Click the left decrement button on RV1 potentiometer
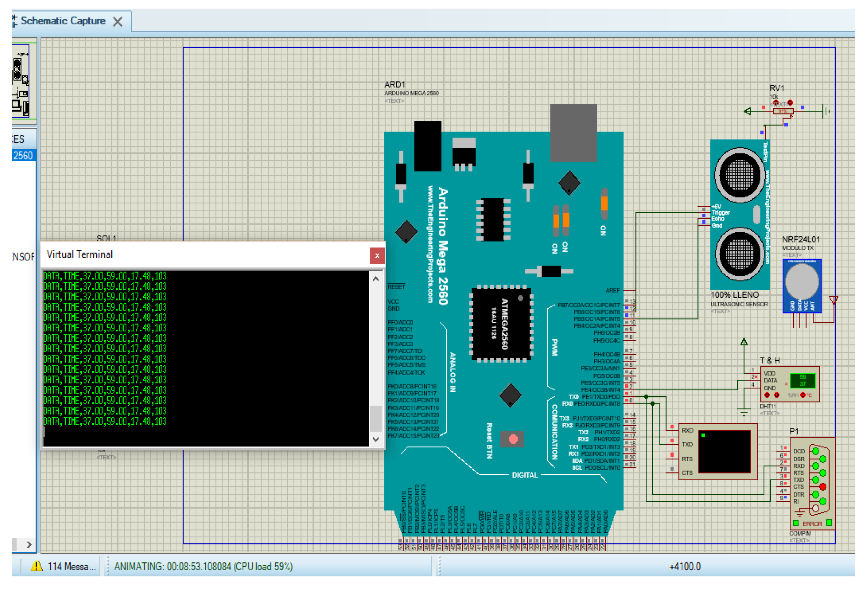The width and height of the screenshot is (868, 590). coord(776,103)
